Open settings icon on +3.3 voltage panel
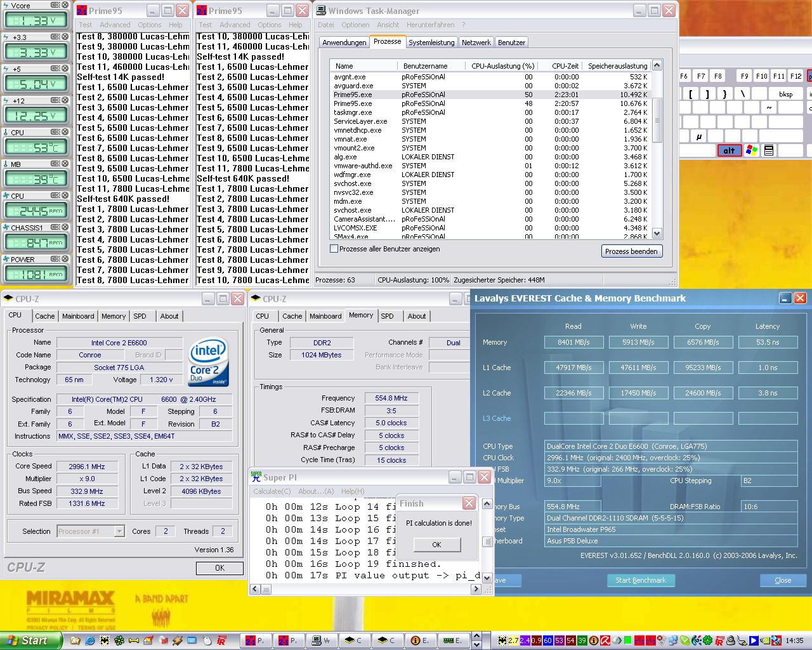This screenshot has height=650, width=812. coord(55,37)
